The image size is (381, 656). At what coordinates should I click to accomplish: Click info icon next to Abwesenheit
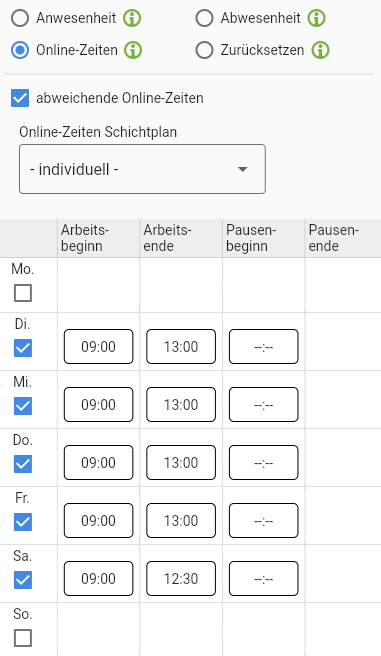317,18
